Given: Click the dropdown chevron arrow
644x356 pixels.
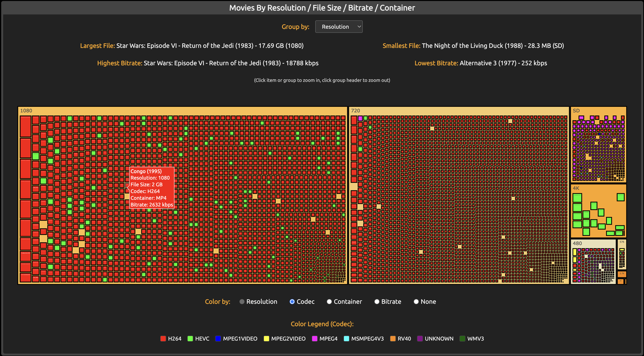Looking at the screenshot, I should click(359, 27).
